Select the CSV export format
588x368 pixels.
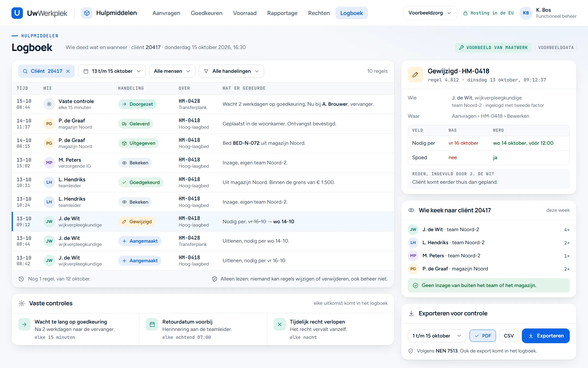click(509, 336)
